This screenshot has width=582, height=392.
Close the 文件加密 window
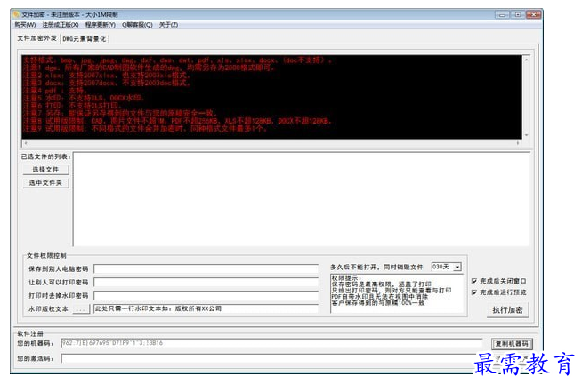click(534, 15)
